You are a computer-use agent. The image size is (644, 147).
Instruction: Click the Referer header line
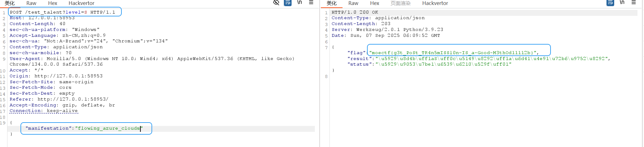(59, 99)
